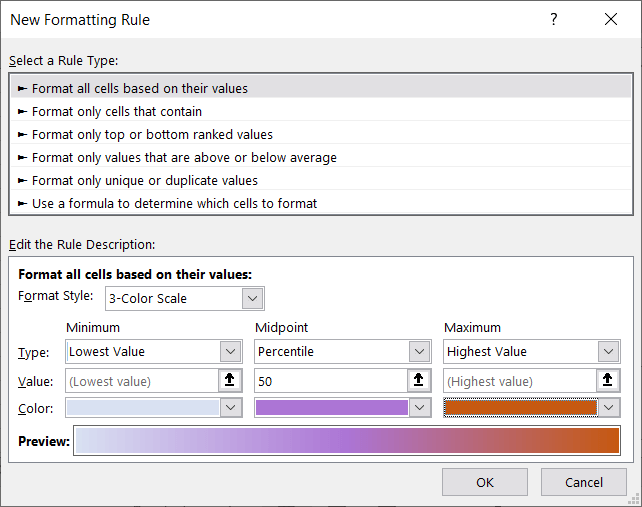Open the Minimum color dropdown arrow
The height and width of the screenshot is (507, 642).
click(231, 408)
